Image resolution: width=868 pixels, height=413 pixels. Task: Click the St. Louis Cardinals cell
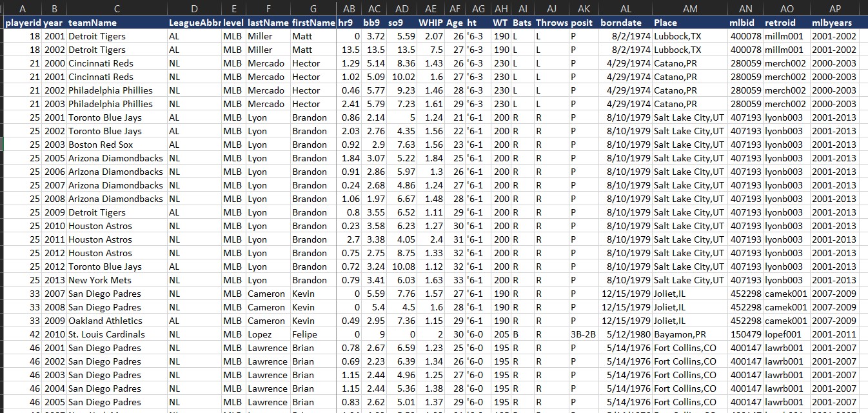coord(106,334)
